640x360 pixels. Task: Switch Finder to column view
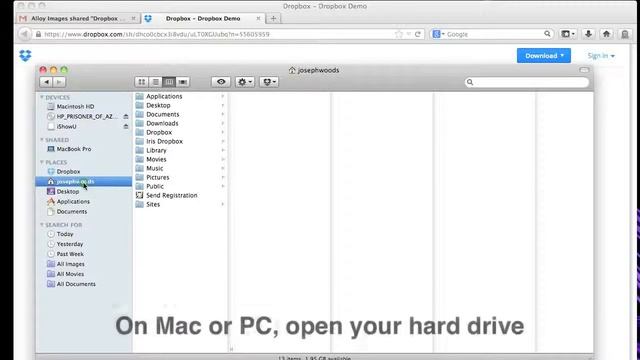click(169, 82)
